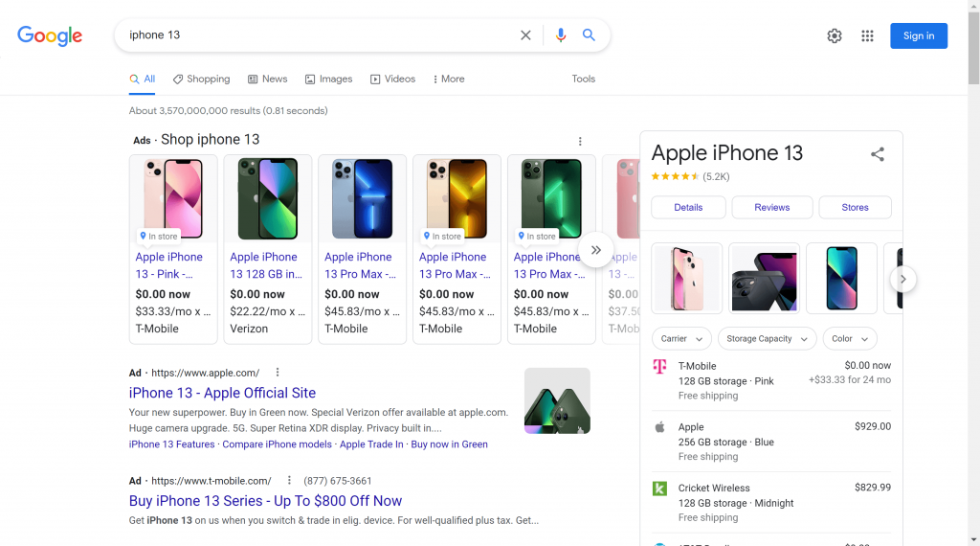The width and height of the screenshot is (980, 546).
Task: Open Apple iPhone 13 128 GB Verizon ad
Action: tap(266, 265)
